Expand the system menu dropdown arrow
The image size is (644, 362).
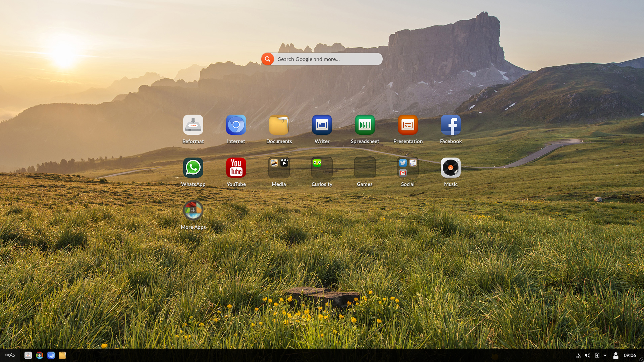pyautogui.click(x=605, y=355)
